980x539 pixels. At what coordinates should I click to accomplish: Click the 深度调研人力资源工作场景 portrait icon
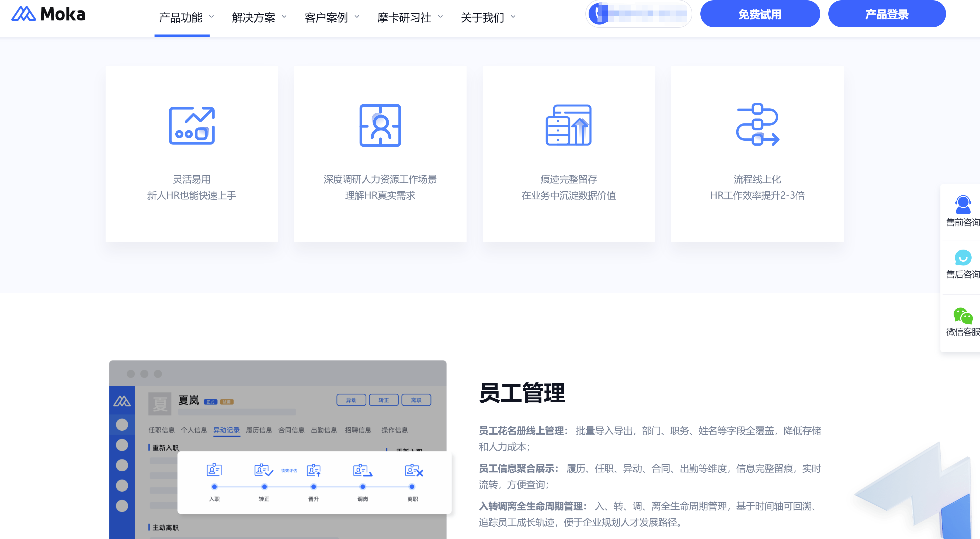pyautogui.click(x=380, y=126)
